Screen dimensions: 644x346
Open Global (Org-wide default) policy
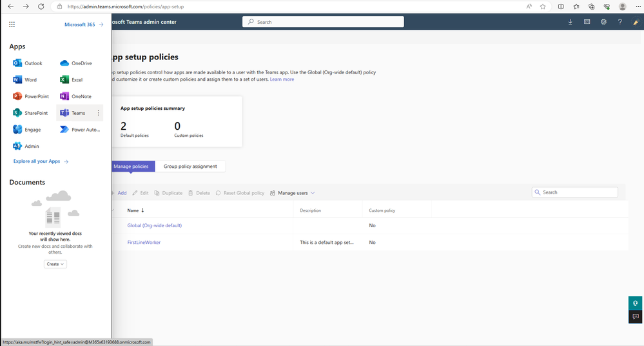155,225
